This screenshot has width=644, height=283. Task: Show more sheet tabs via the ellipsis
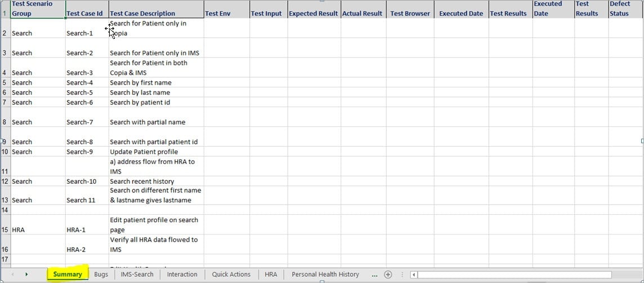(374, 275)
